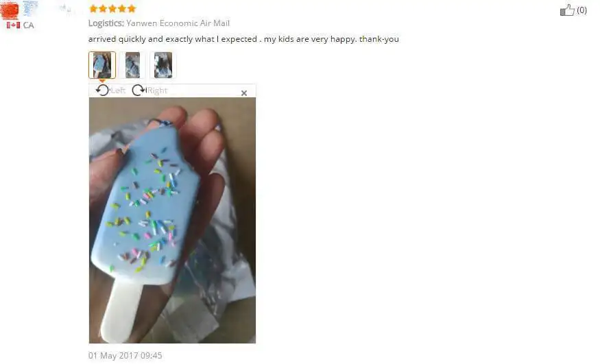Rotate the photo left with the counterclockwise icon

coord(102,90)
